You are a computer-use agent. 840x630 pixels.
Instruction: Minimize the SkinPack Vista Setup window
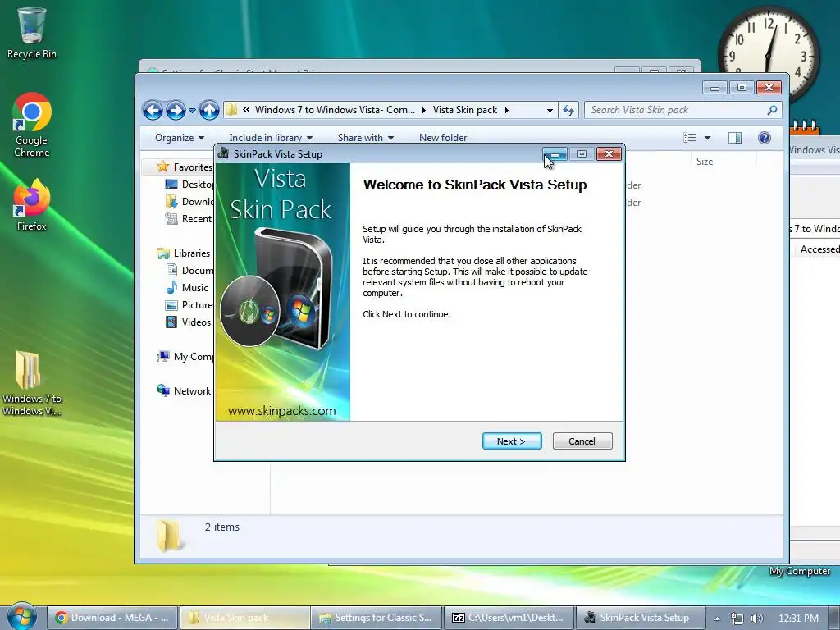click(x=555, y=154)
